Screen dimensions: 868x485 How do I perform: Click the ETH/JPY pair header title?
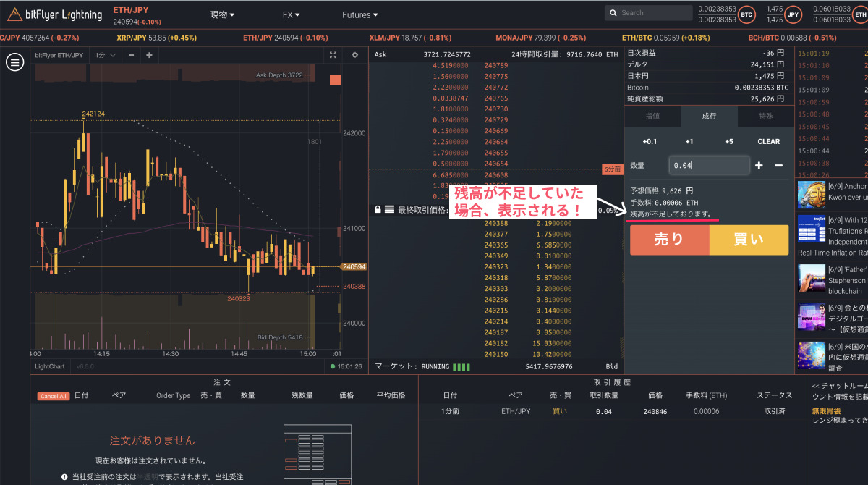[130, 10]
